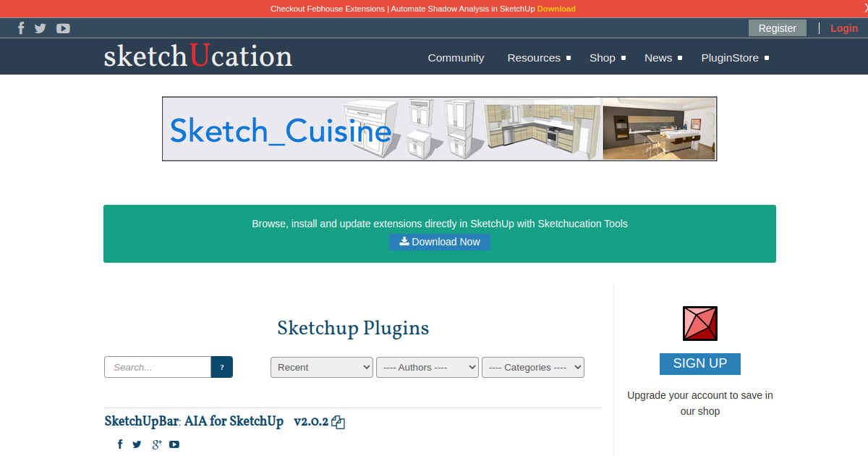This screenshot has height=456, width=868.
Task: Open the Community menu
Action: tap(456, 58)
